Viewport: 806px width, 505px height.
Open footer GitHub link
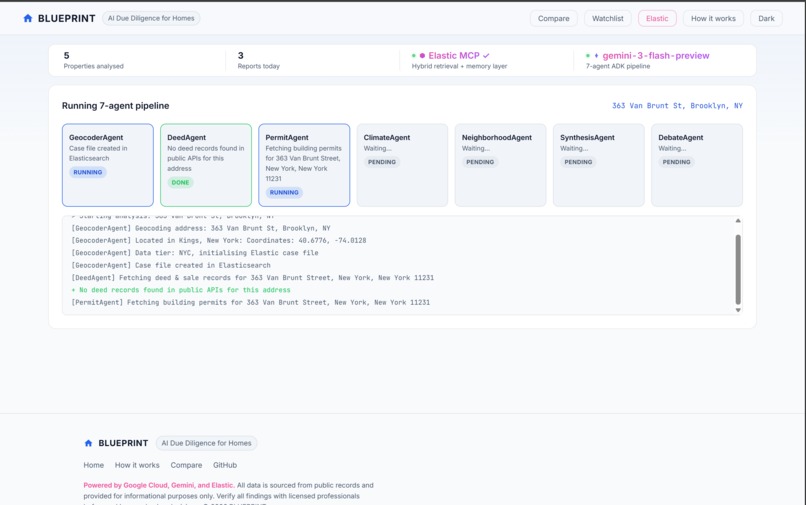225,465
